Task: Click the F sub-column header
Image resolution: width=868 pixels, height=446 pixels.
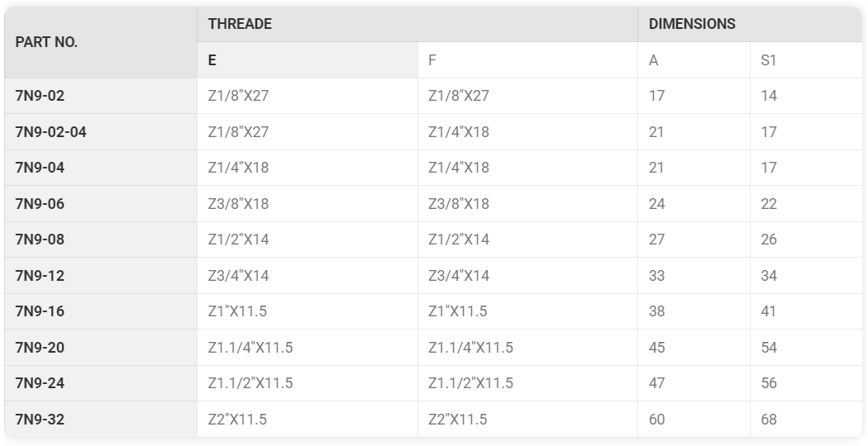Action: pyautogui.click(x=527, y=59)
